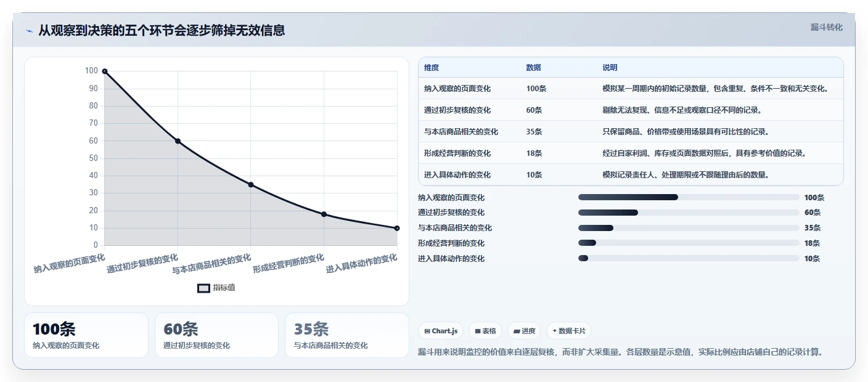Open the 60条 summary card
This screenshot has height=382, width=868.
tap(216, 335)
